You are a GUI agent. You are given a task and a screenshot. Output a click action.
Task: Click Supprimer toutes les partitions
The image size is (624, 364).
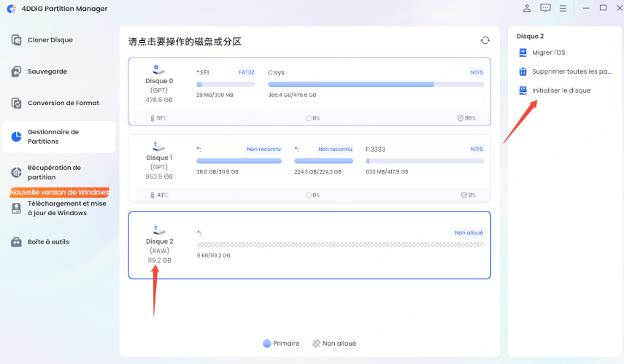coord(571,71)
